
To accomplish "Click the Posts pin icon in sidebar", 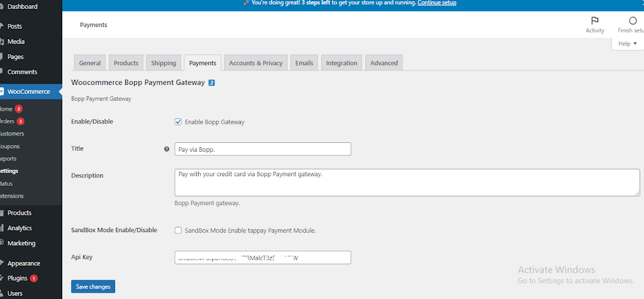I will point(2,26).
